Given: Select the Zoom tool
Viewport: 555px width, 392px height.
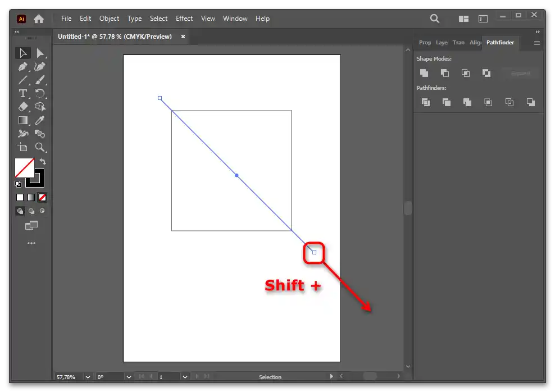Looking at the screenshot, I should tap(40, 147).
